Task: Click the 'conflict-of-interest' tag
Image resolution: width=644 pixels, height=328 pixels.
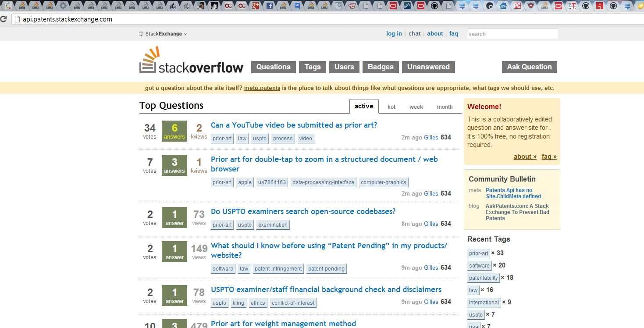Action: (x=293, y=303)
